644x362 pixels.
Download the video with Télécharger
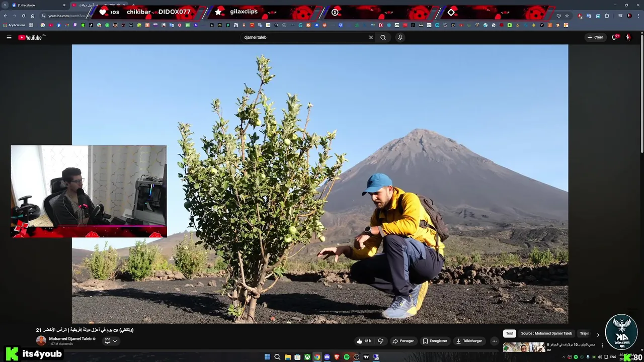[469, 341]
